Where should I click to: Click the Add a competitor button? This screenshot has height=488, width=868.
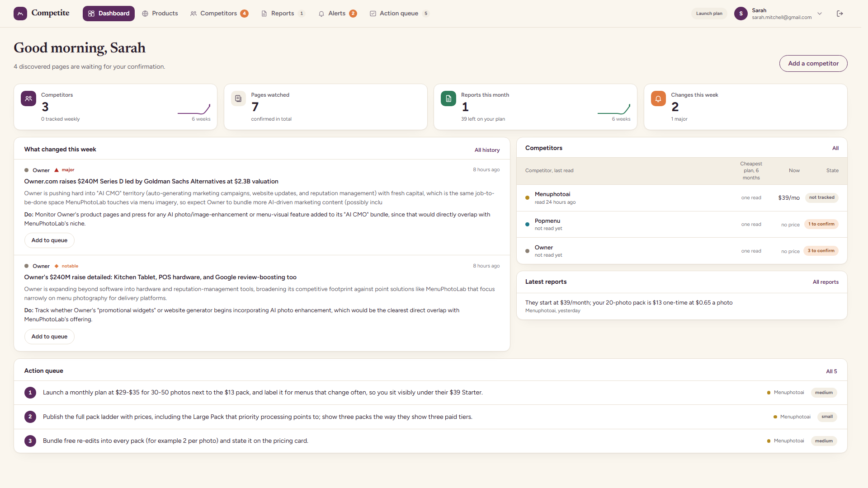click(813, 64)
